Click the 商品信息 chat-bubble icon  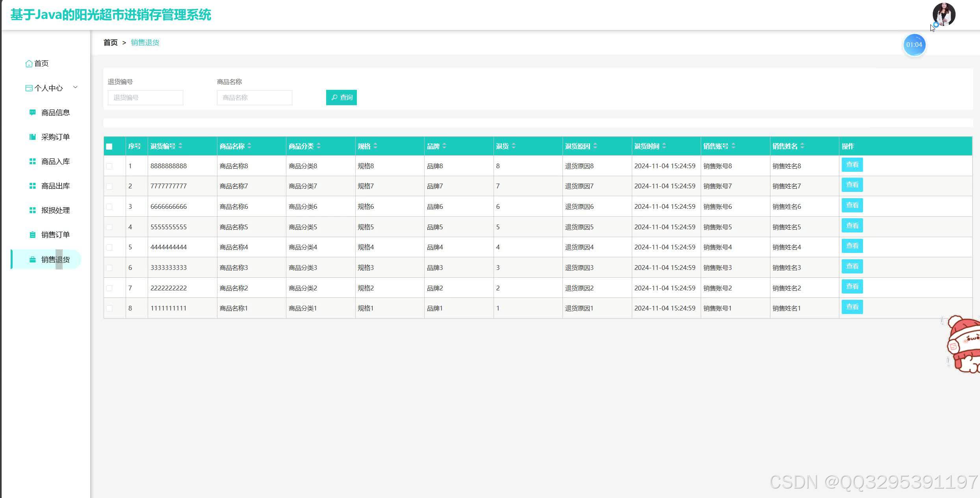pos(33,113)
